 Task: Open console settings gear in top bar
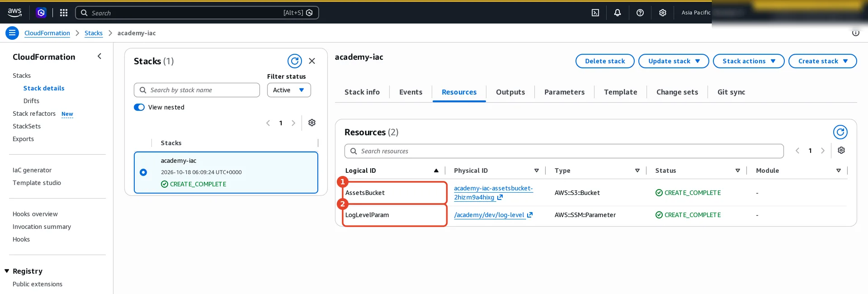[663, 13]
